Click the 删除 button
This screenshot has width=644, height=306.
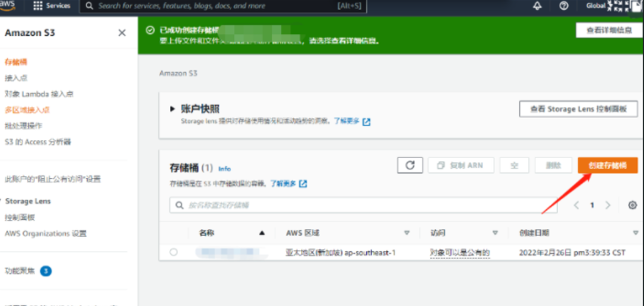click(x=553, y=165)
